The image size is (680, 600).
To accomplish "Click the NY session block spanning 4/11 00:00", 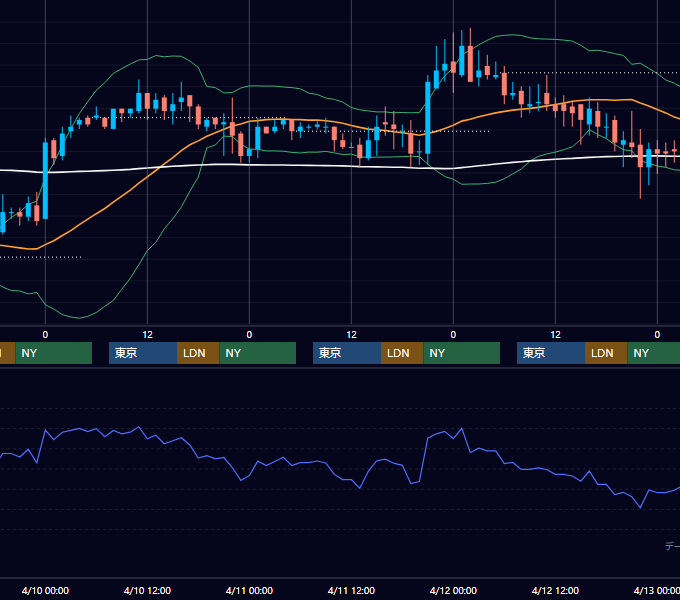I will 258,353.
